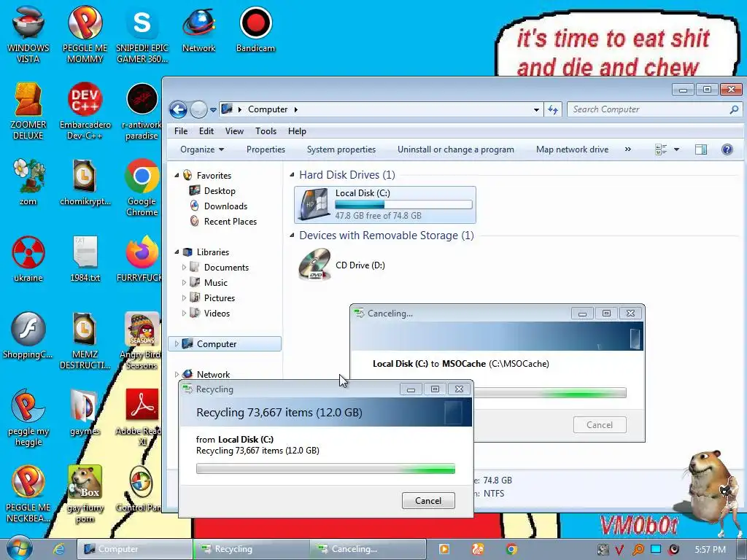
Task: Select the MEMZ DESTRUCTI desktop icon
Action: pos(85,341)
